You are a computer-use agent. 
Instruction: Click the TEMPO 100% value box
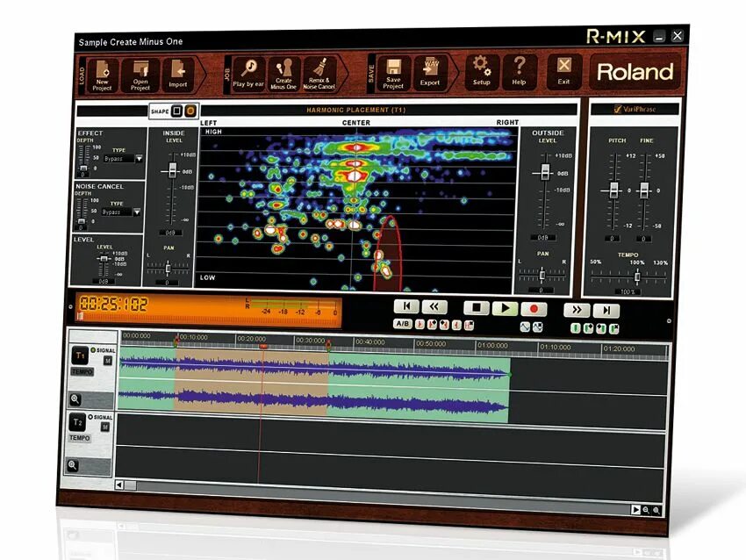(x=628, y=291)
